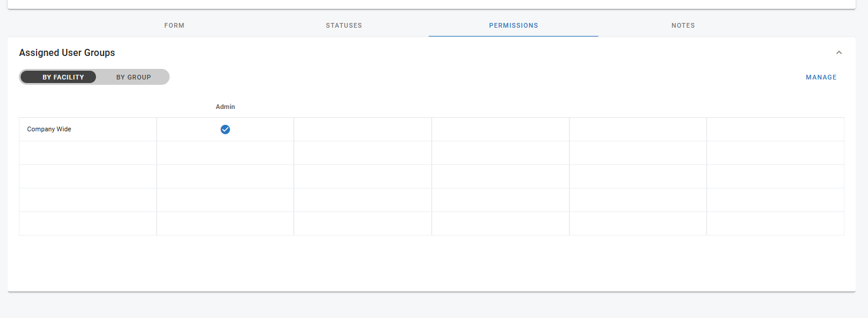Click the Assigned User Groups heading
The width and height of the screenshot is (868, 318).
(67, 53)
